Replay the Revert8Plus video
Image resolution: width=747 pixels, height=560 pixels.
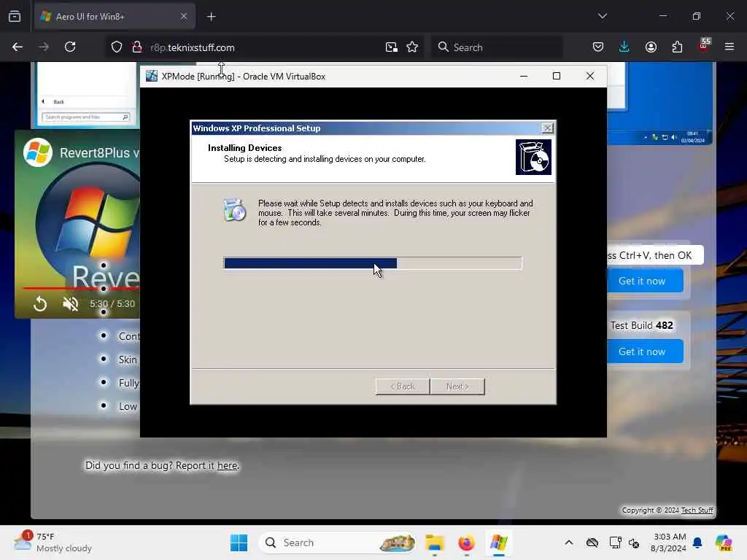pyautogui.click(x=40, y=304)
